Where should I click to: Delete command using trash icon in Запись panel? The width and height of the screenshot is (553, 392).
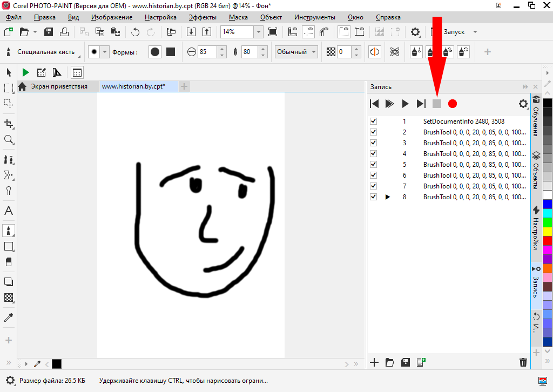pos(523,362)
